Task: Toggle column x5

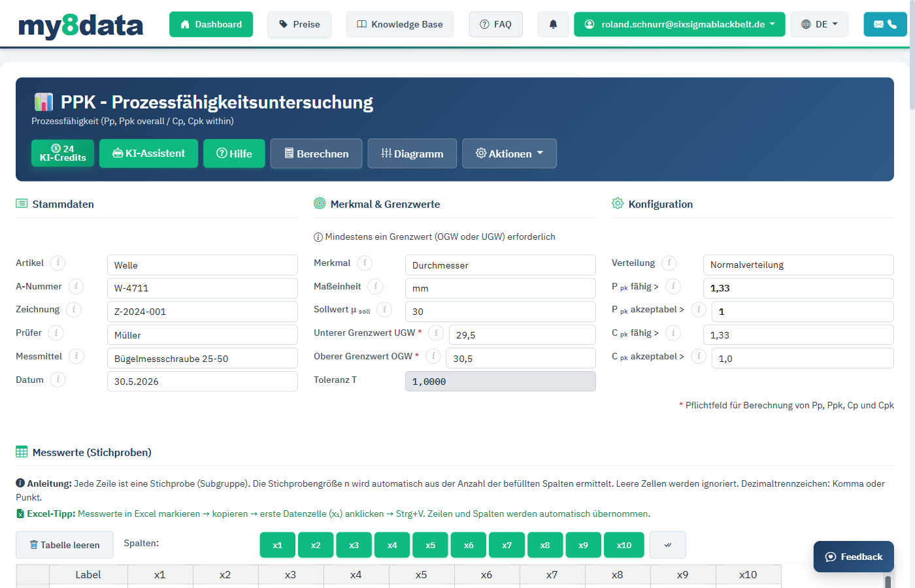Action: (x=431, y=545)
